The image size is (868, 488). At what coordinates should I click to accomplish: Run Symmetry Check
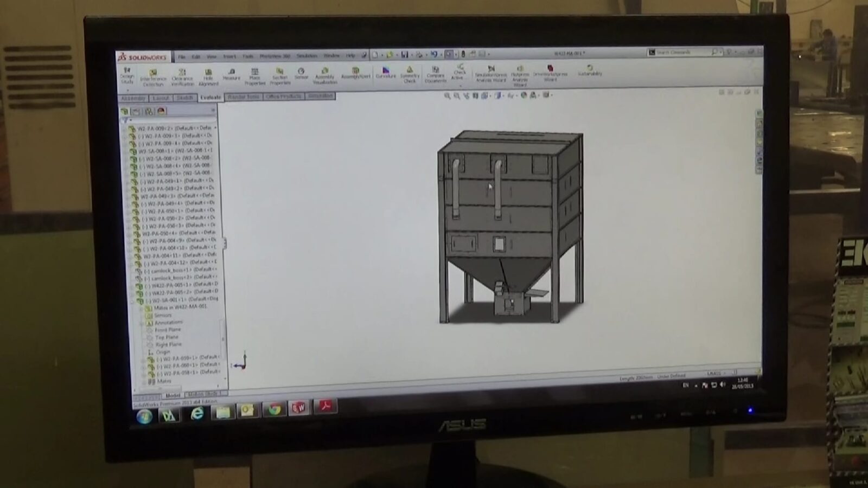click(x=410, y=74)
